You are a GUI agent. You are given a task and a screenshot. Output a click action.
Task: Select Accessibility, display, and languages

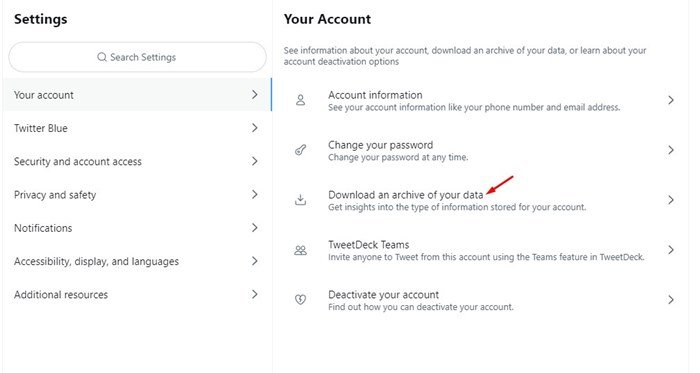coord(137,261)
